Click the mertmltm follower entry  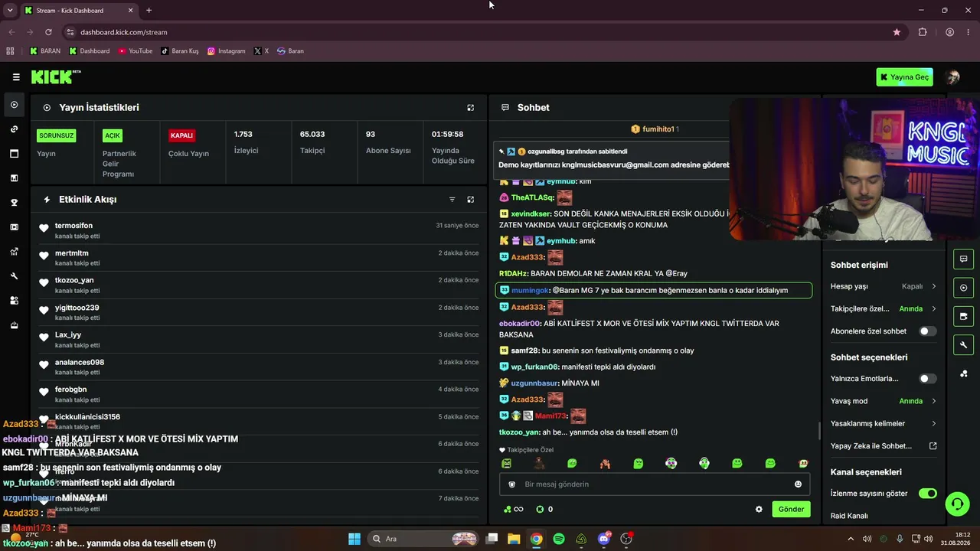click(x=259, y=258)
